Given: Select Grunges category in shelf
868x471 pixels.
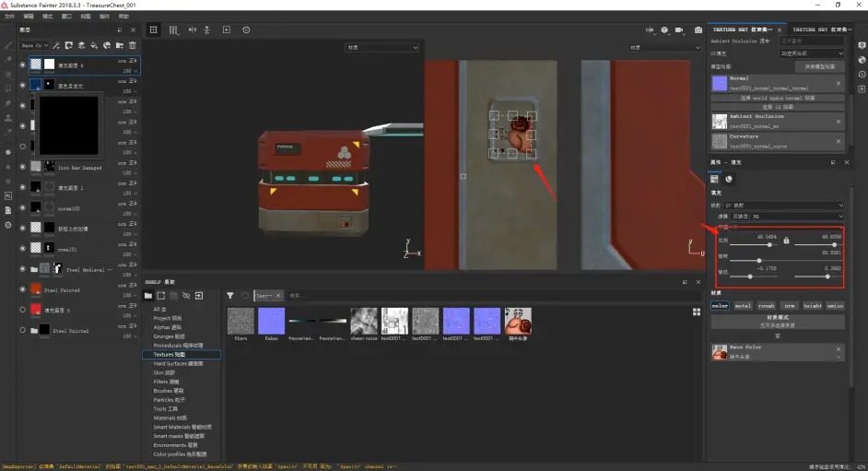Looking at the screenshot, I should tap(170, 336).
